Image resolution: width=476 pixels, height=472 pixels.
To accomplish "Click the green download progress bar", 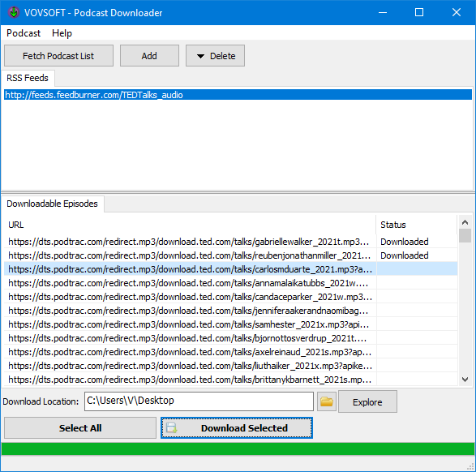I will [x=238, y=449].
